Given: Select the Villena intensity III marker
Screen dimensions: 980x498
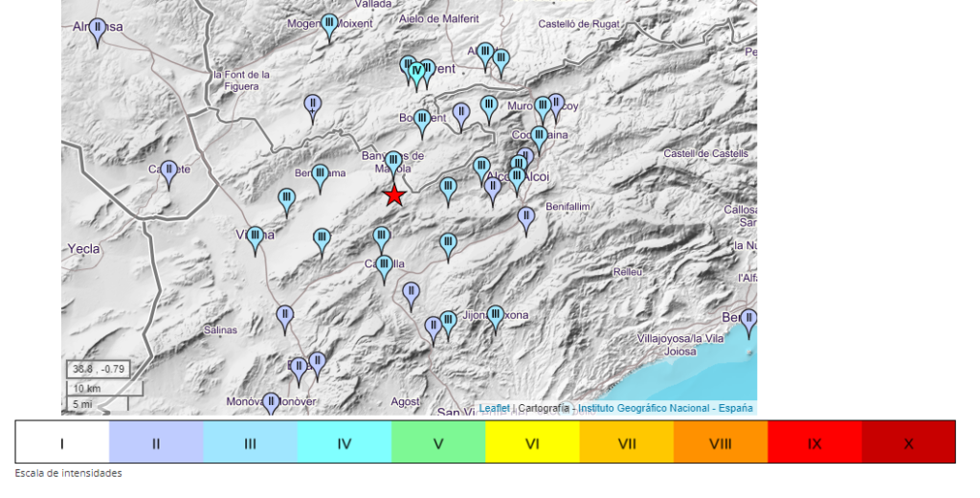Looking at the screenshot, I should [256, 237].
